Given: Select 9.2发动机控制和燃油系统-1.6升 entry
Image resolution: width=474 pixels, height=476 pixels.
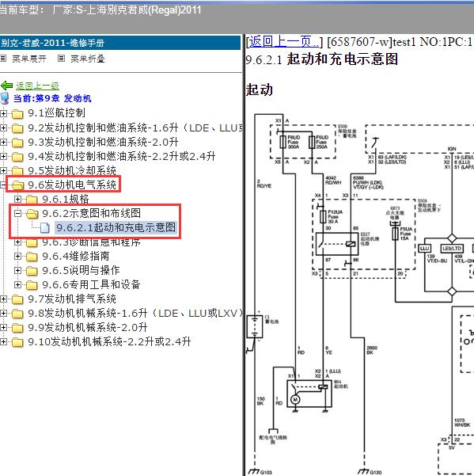Looking at the screenshot, I should click(135, 128).
